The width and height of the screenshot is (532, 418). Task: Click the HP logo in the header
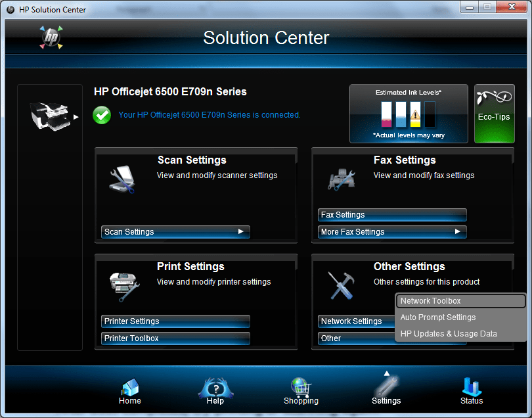(51, 37)
